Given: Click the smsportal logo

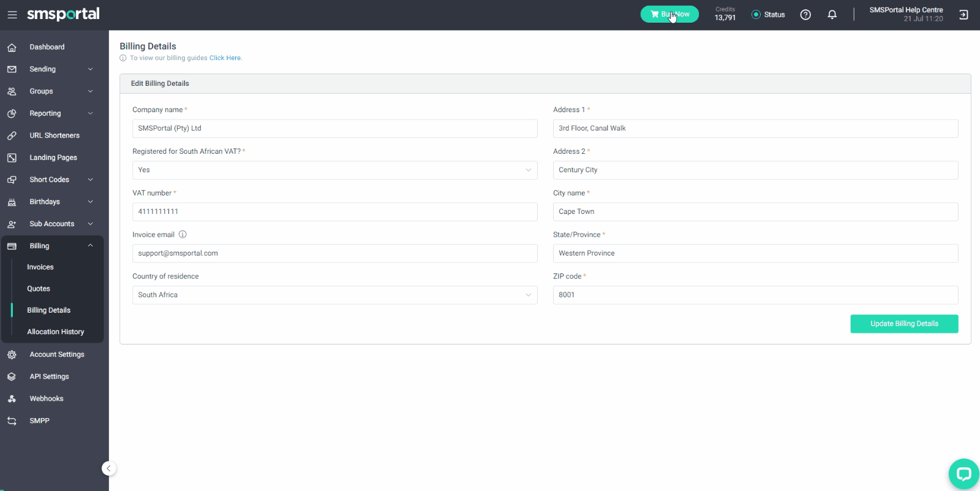Looking at the screenshot, I should [x=63, y=14].
